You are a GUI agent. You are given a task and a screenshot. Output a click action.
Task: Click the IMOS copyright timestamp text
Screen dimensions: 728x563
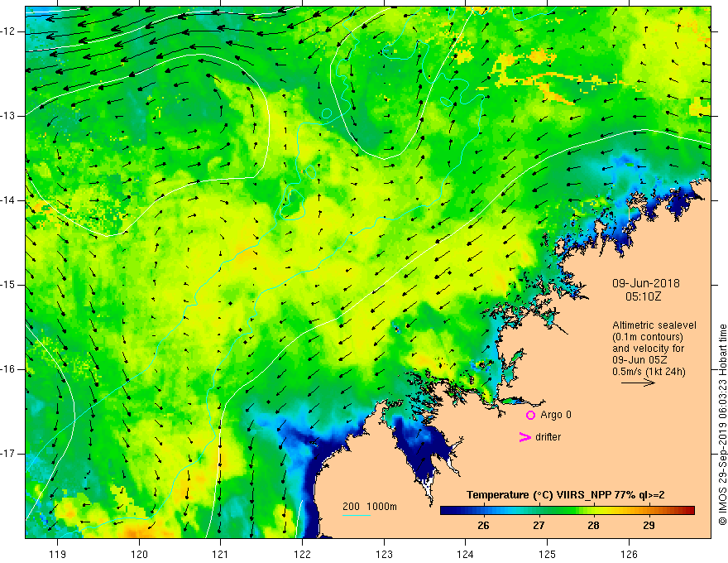pyautogui.click(x=722, y=425)
